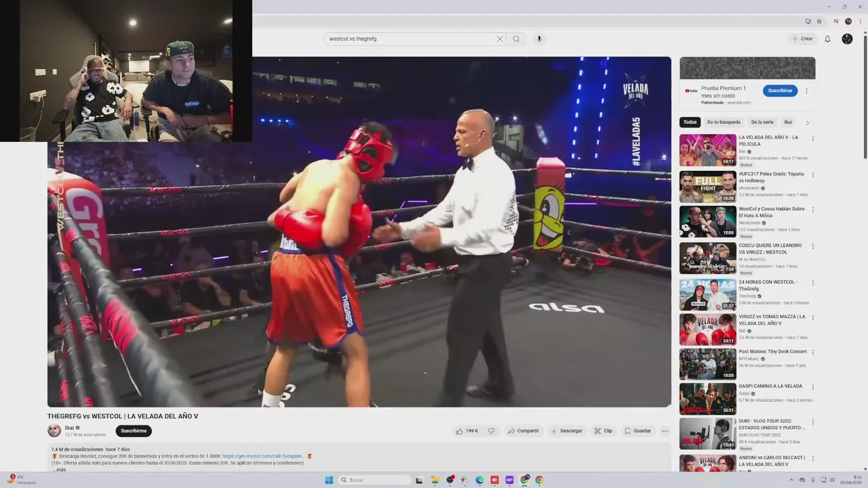
Task: Open Google Chrome from the taskbar
Action: [539, 480]
